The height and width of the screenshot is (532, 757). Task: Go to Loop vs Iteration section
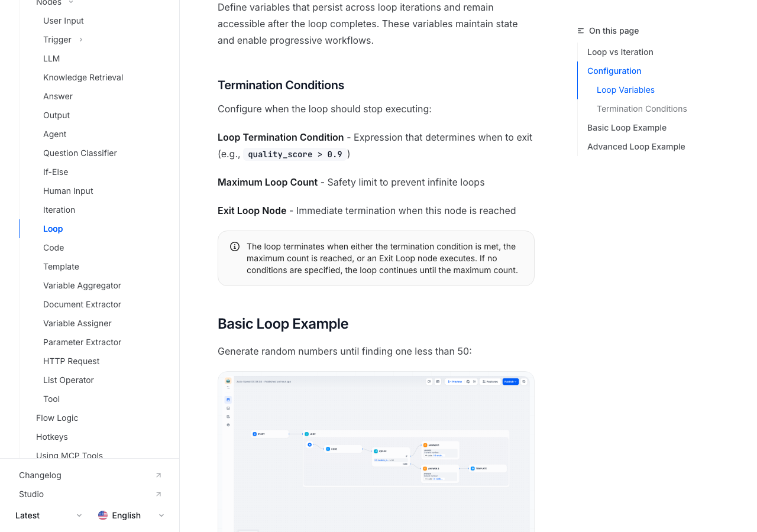pyautogui.click(x=620, y=52)
